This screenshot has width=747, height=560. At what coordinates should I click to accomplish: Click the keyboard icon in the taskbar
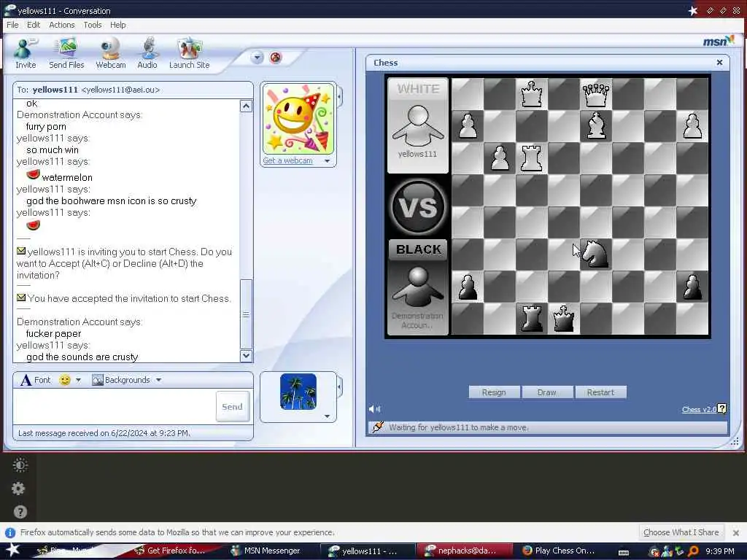click(623, 553)
